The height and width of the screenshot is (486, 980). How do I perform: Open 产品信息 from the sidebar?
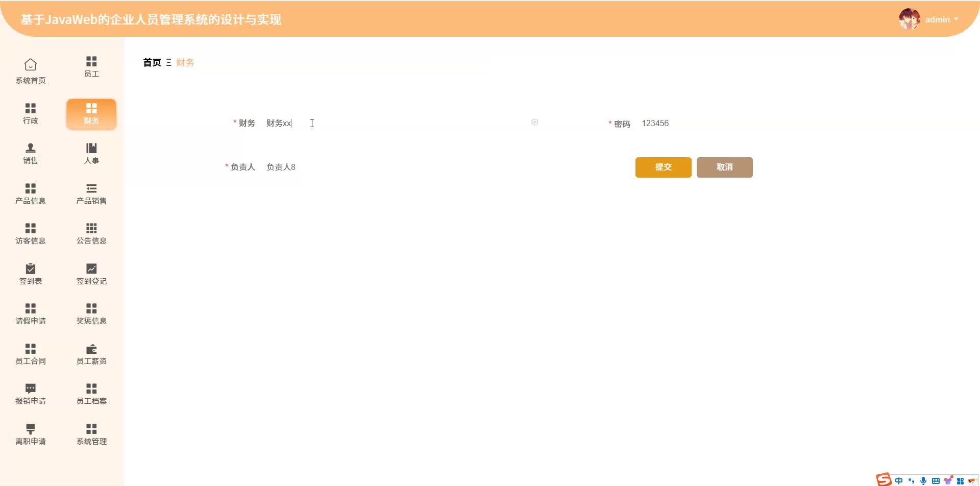click(31, 194)
